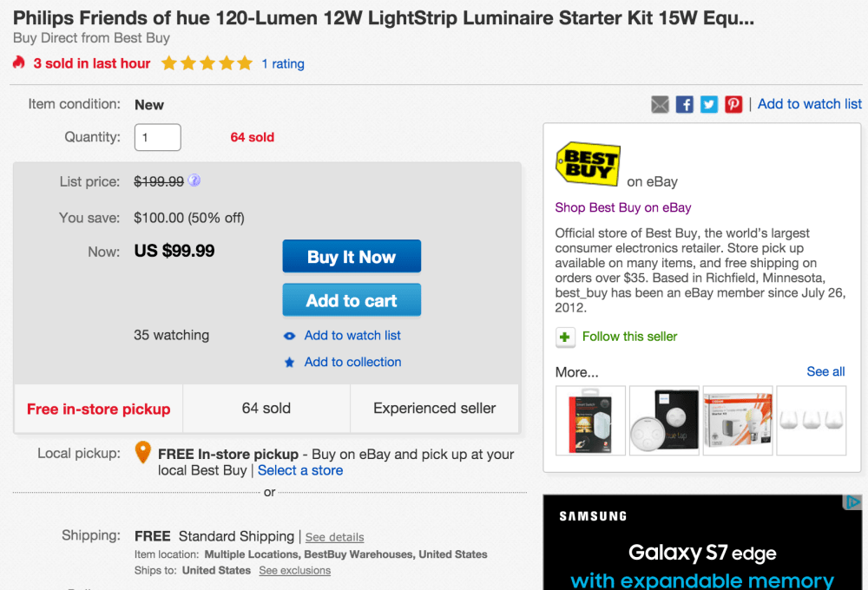Click the Add to collection link
868x590 pixels.
352,362
